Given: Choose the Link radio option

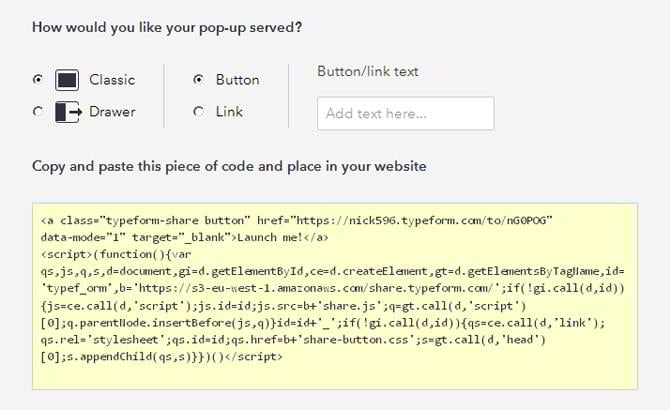Looking at the screenshot, I should 198,112.
